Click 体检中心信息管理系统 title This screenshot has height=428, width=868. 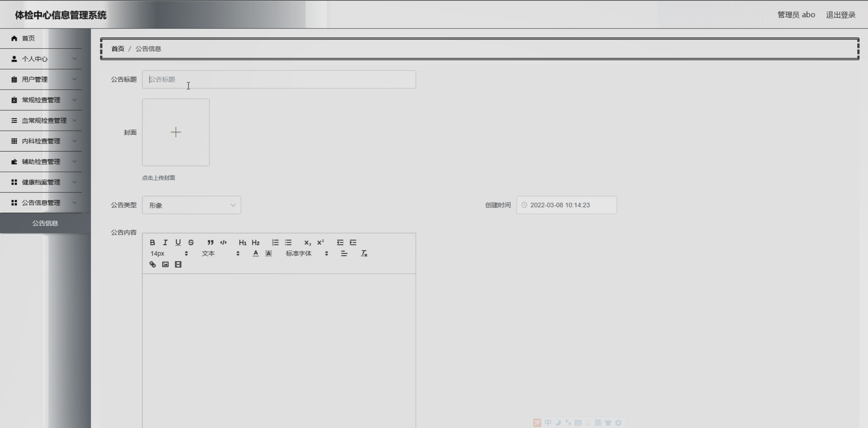(61, 15)
